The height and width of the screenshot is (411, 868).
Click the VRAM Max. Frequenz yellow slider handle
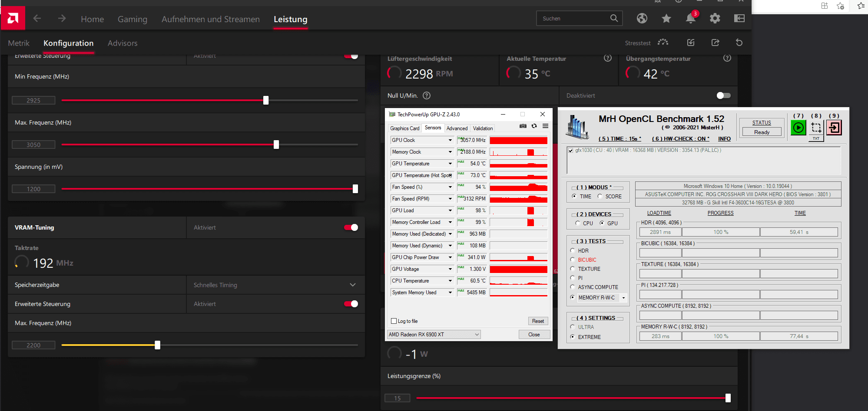(x=157, y=345)
